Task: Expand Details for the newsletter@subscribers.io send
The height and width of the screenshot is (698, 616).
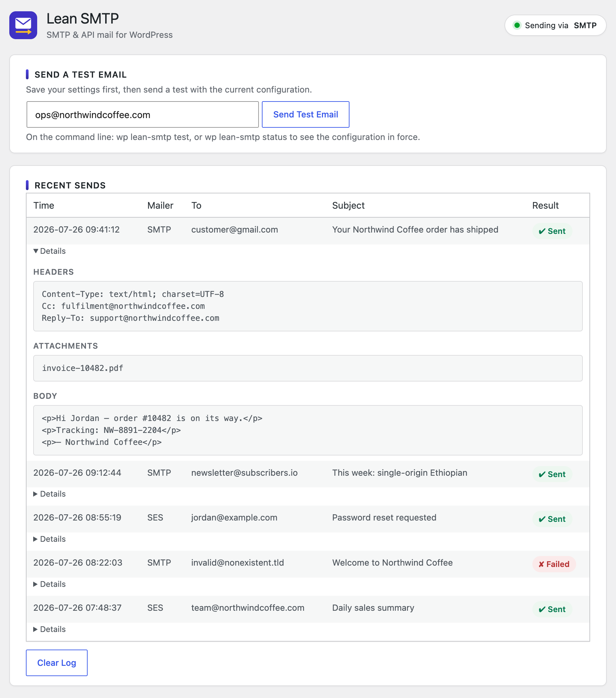Action: (49, 494)
